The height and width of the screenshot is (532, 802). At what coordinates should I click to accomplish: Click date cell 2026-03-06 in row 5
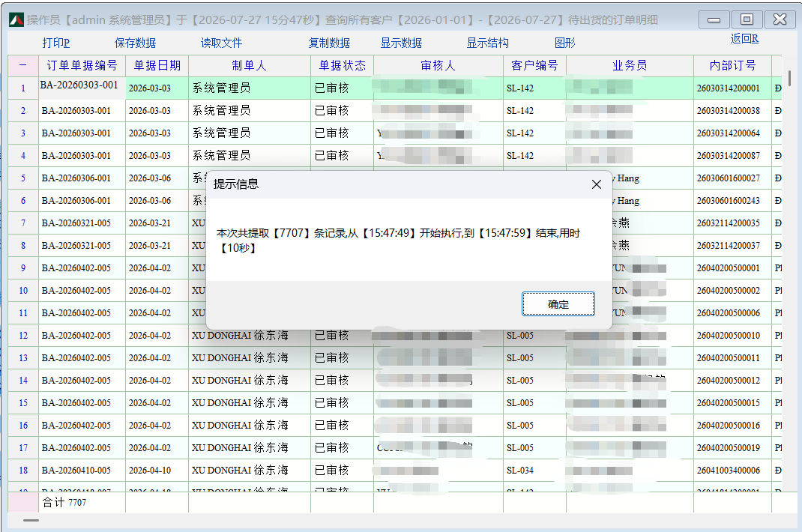coord(157,178)
